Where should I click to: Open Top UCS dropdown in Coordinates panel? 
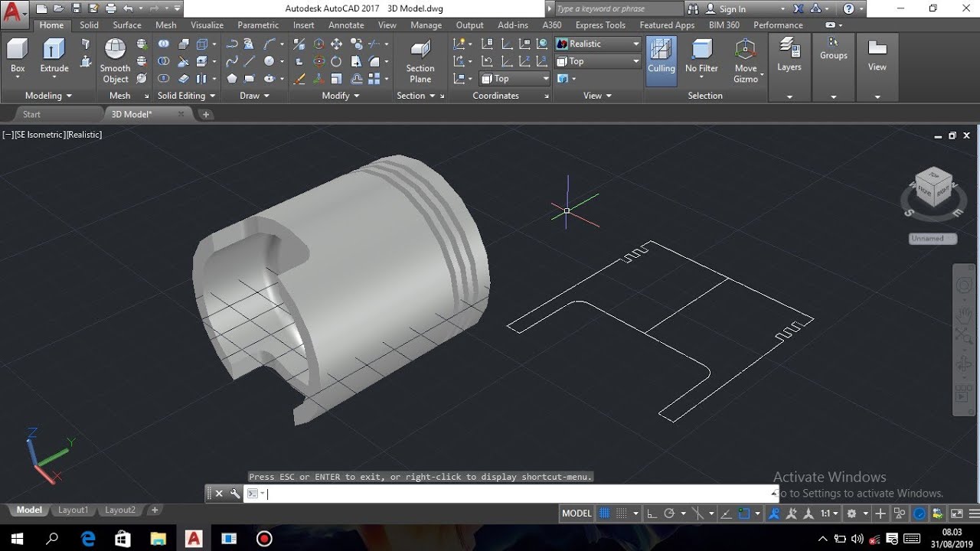point(515,78)
